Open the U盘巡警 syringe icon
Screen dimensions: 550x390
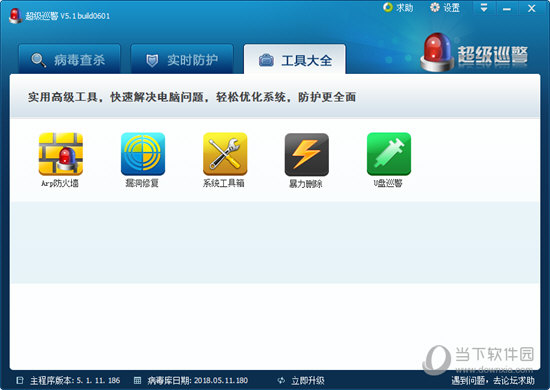pos(389,154)
